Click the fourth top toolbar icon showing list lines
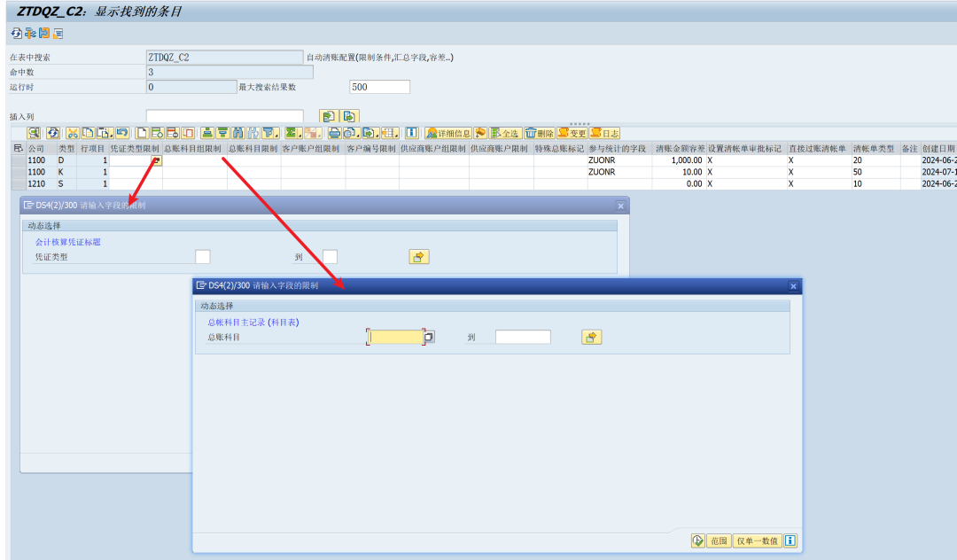957x560 pixels. pos(58,33)
